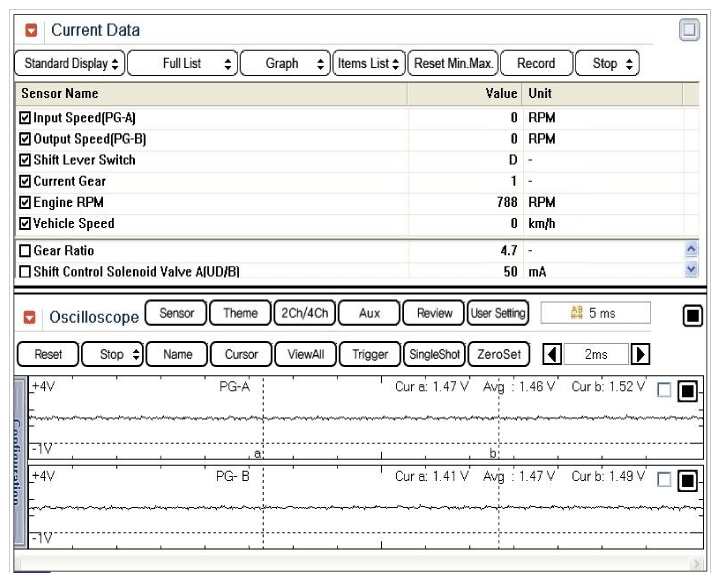Open the oscilloscope Sensor menu
The image size is (720, 582).
[176, 313]
